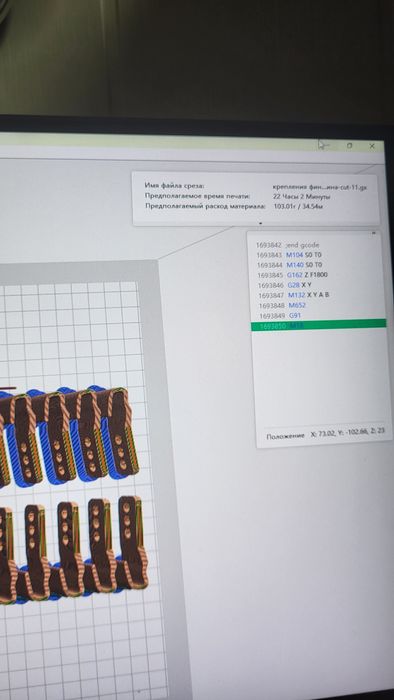Screen dimensions: 394x700
Task: Close the slicer window
Action: point(372,146)
